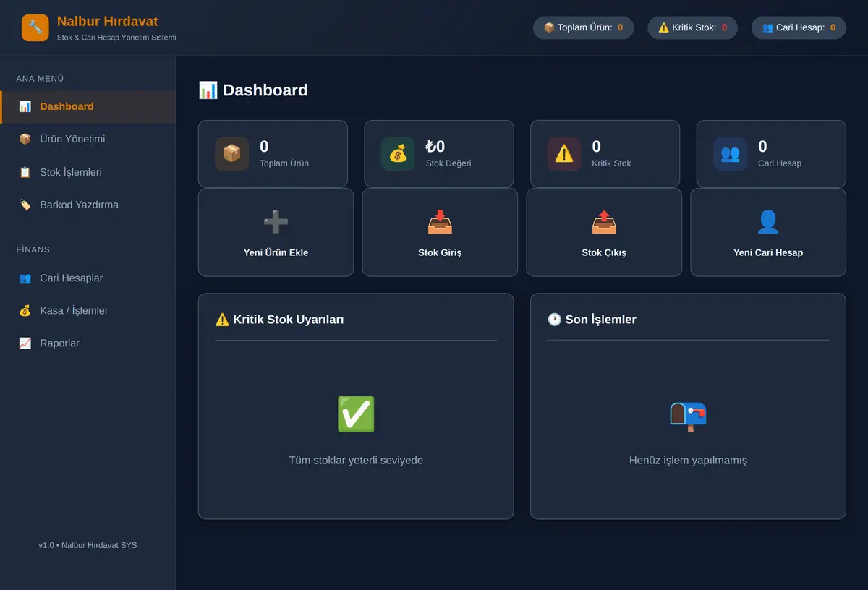Click the Yeni Ürün Ekle button
868x590 pixels.
tap(276, 232)
